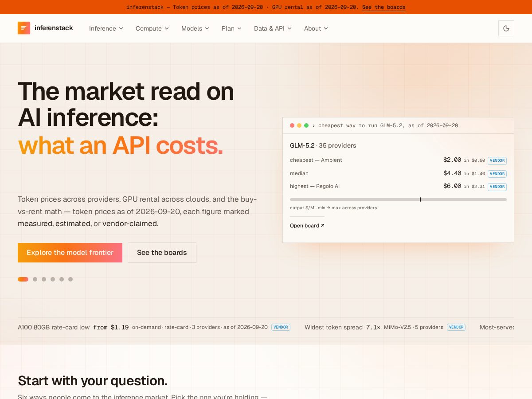532x399 pixels.
Task: Click the terminal prompt text about GLM-5.2
Action: coord(388,125)
